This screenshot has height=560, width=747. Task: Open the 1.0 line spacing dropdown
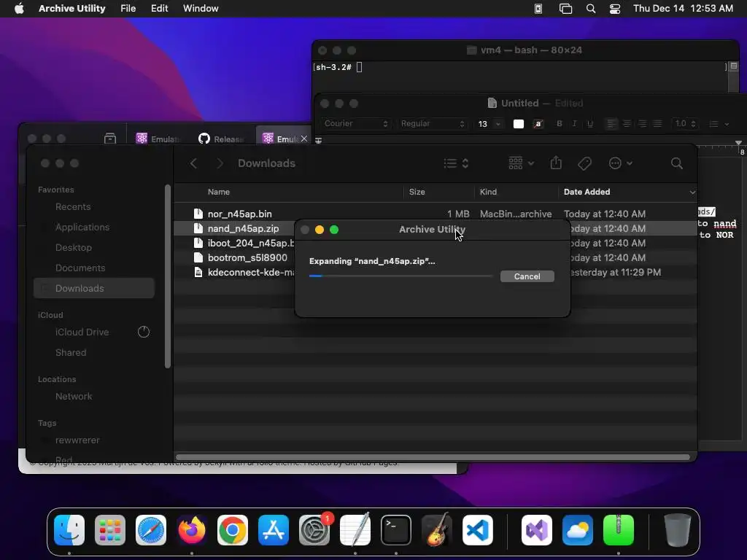point(685,124)
